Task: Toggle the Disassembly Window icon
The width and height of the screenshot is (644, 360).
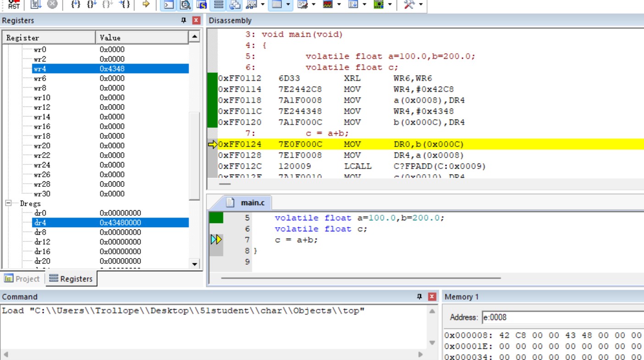Action: 185,5
